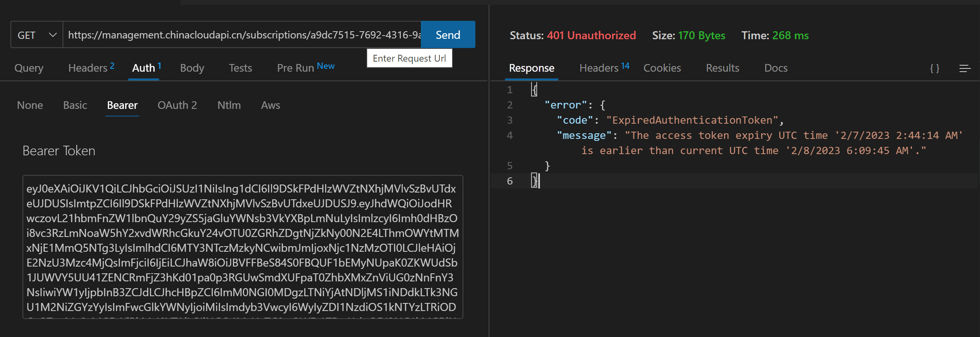The width and height of the screenshot is (980, 337).
Task: Click the request URL input field
Action: (243, 35)
